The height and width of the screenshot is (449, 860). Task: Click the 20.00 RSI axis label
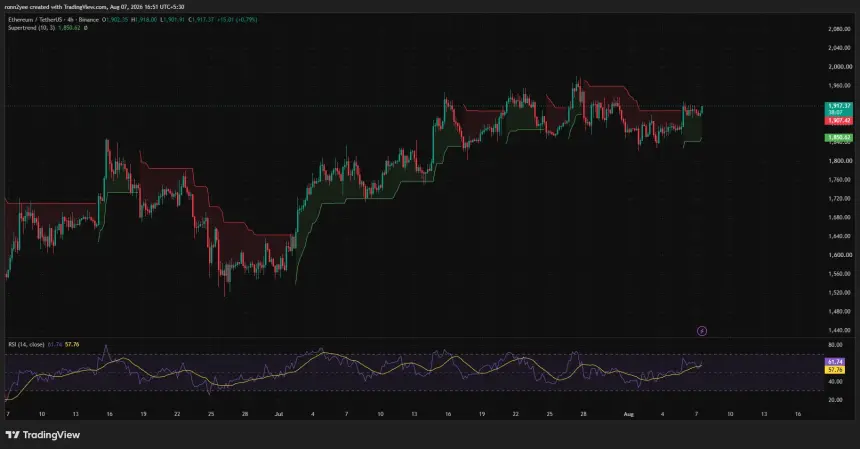pos(835,400)
